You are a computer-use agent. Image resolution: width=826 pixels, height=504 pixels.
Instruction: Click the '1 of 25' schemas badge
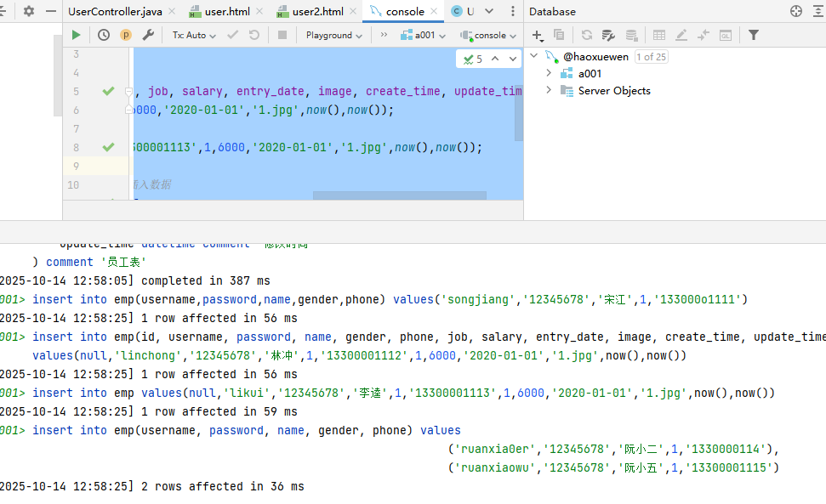(651, 57)
